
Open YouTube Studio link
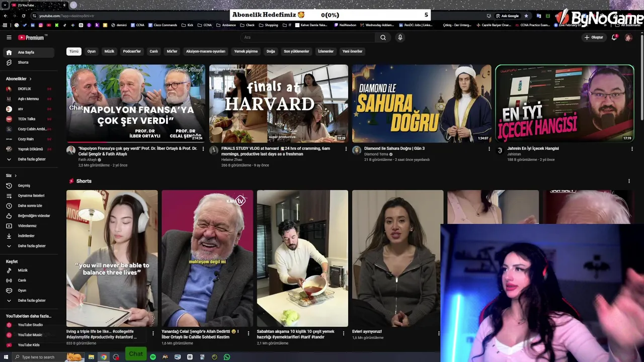click(x=29, y=325)
